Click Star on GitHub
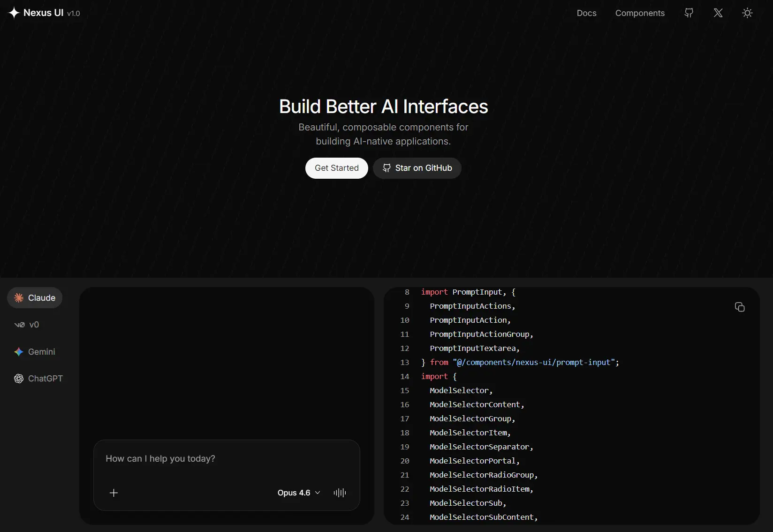Image resolution: width=773 pixels, height=532 pixels. [x=417, y=168]
